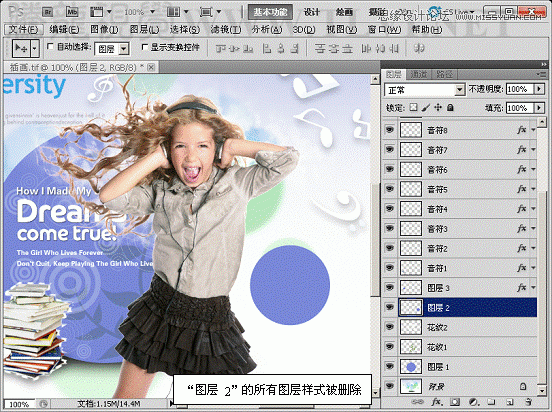Click the auto-align layers icon
Image resolution: width=552 pixels, height=412 pixels.
[x=419, y=48]
